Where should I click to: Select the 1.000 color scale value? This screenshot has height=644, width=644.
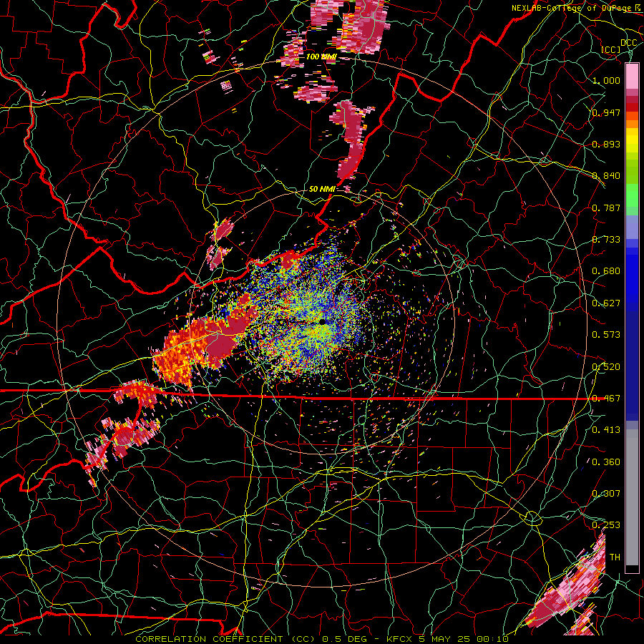pos(606,80)
